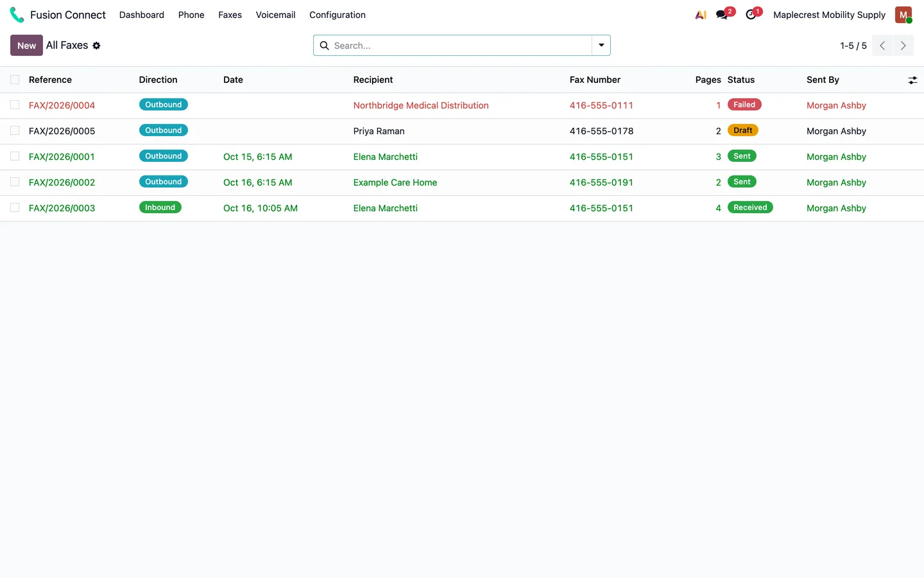Open the fax record FAX/2026/0004

click(x=62, y=105)
